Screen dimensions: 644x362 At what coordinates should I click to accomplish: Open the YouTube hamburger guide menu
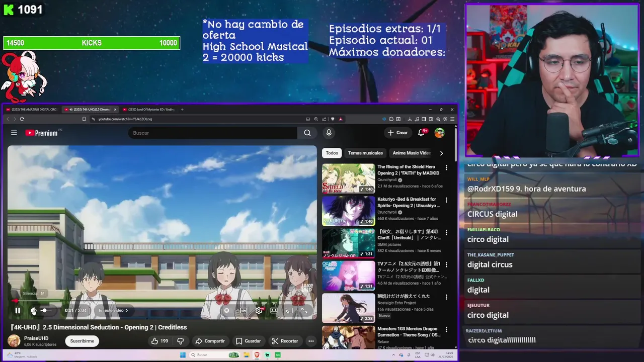click(14, 133)
